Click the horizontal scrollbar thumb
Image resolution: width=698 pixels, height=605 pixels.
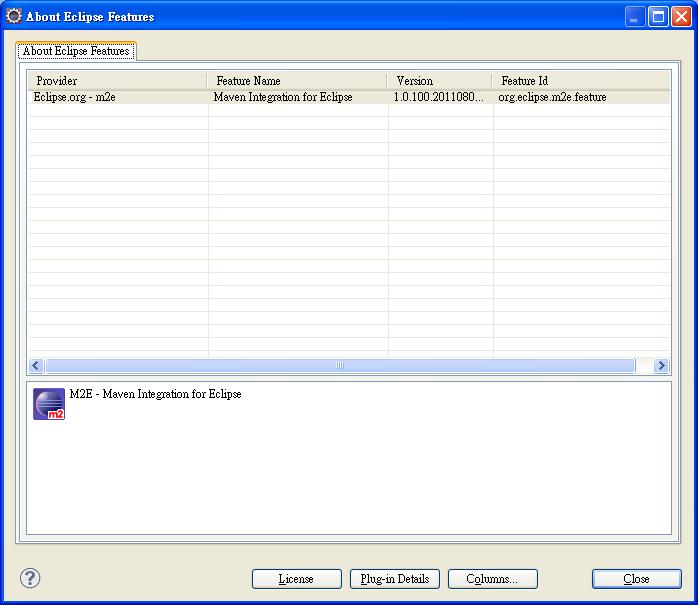pos(340,365)
